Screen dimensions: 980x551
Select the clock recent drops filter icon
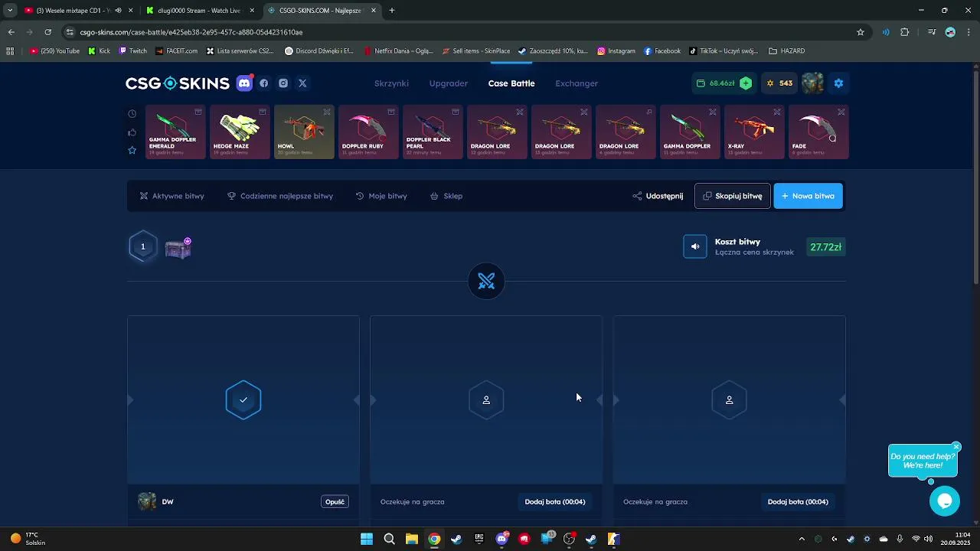(x=132, y=113)
